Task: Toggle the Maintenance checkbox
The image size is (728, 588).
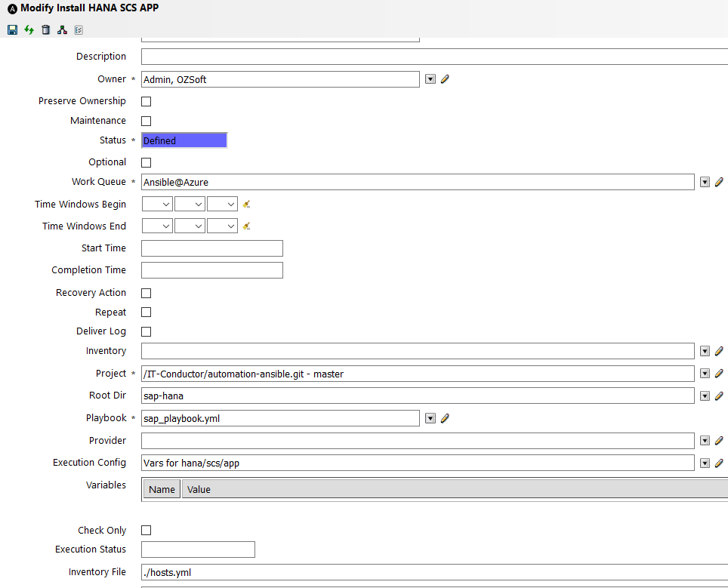Action: tap(147, 121)
